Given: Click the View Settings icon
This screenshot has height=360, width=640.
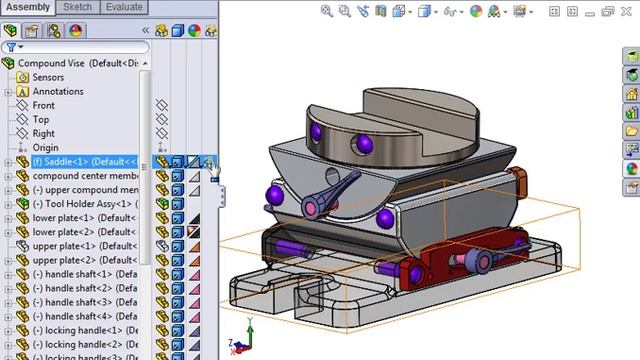Looking at the screenshot, I should pyautogui.click(x=520, y=11).
